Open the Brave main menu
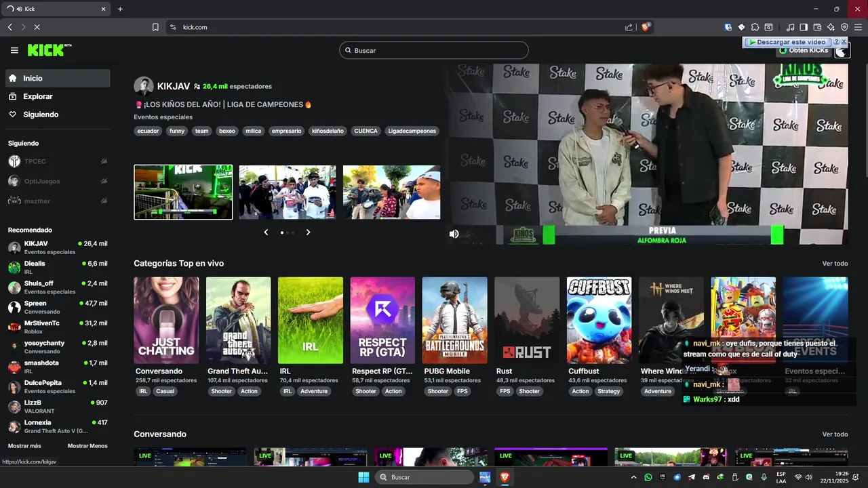This screenshot has height=488, width=868. (859, 27)
